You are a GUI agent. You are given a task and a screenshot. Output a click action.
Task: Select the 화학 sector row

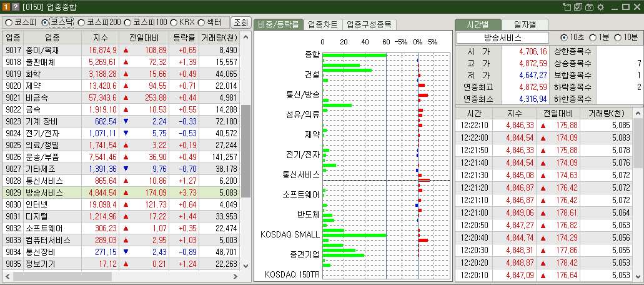tap(122, 74)
